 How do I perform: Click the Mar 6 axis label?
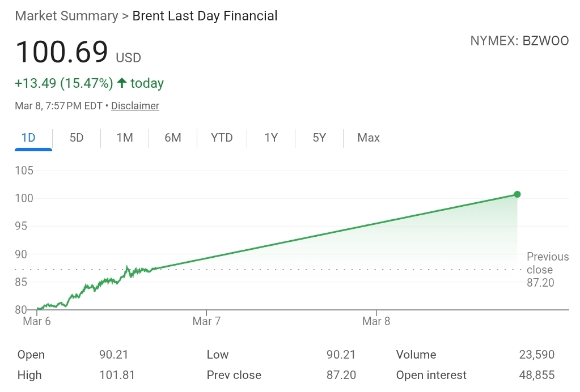coord(37,322)
